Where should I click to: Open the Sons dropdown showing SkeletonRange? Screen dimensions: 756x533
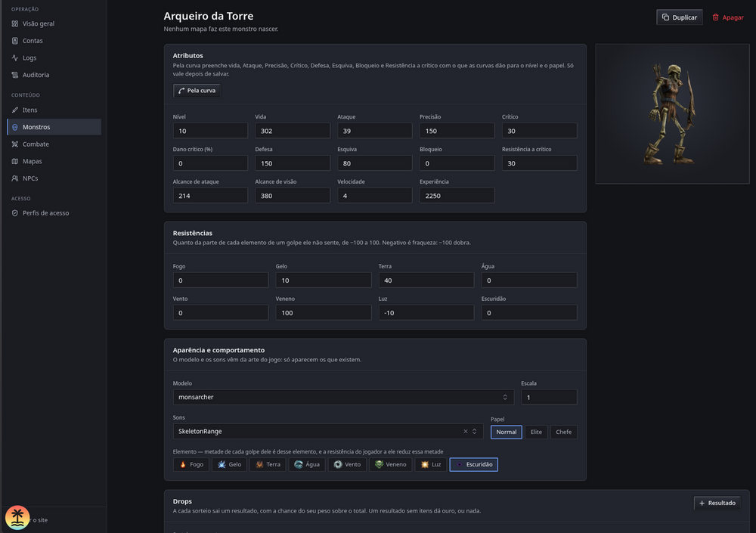(328, 431)
